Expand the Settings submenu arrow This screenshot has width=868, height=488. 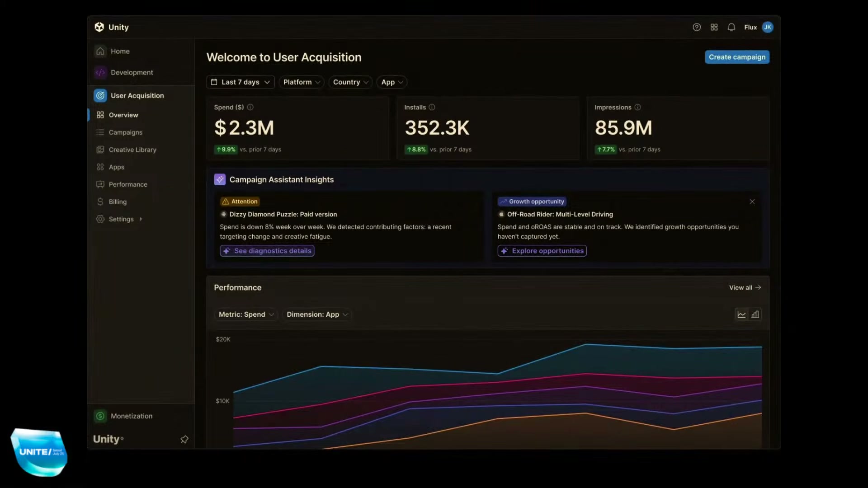[x=141, y=219]
